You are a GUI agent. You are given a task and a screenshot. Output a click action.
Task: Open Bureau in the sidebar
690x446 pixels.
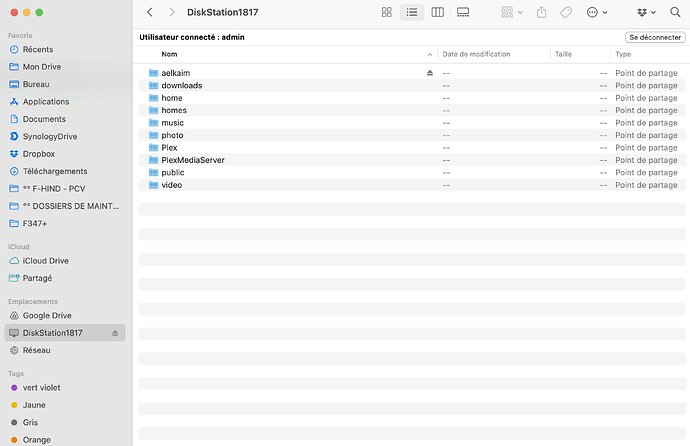[65, 84]
